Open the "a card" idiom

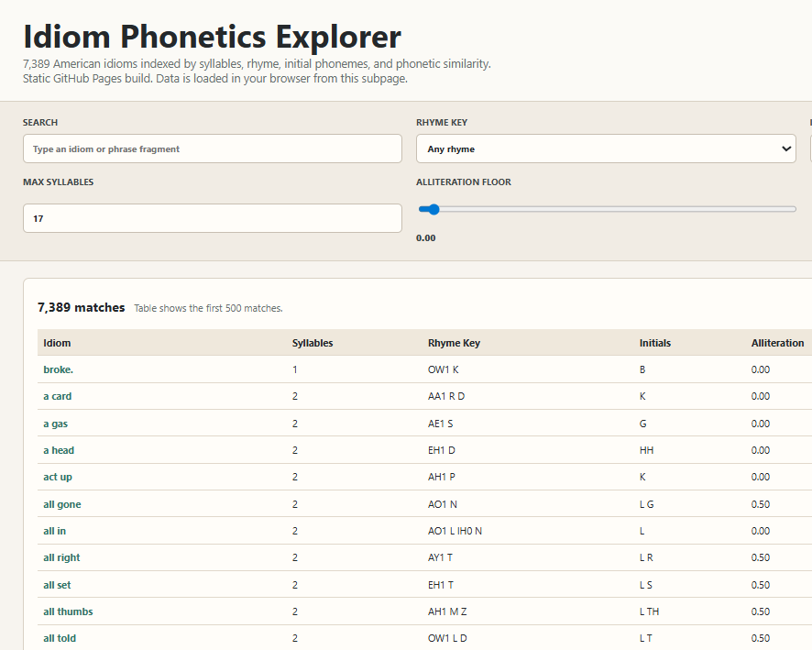58,396
